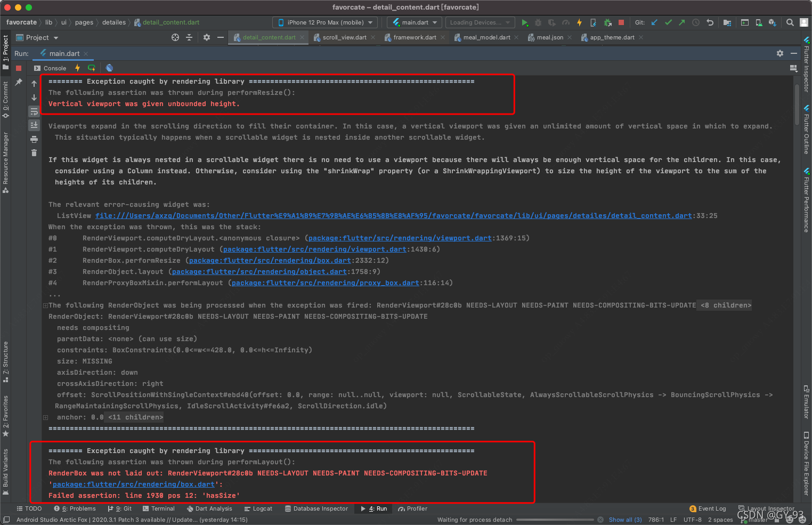
Task: Trigger Flutter Hot Reload lightning icon in main toolbar
Action: coord(579,22)
